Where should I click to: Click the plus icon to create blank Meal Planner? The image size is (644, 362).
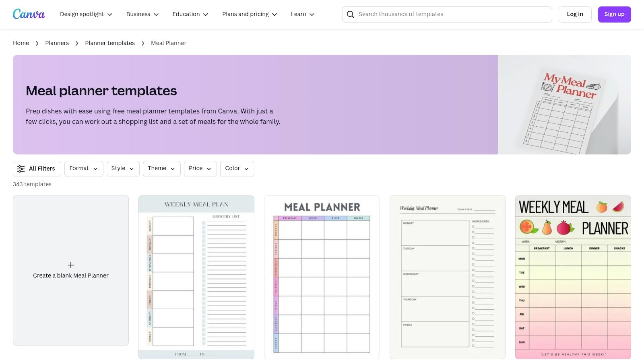[71, 265]
